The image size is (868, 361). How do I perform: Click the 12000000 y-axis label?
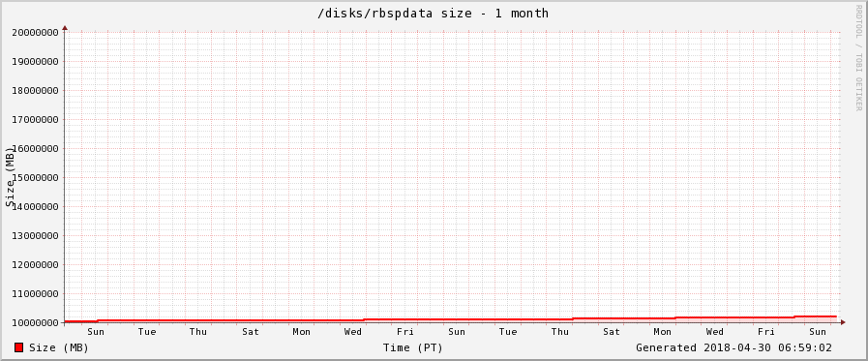(36, 264)
